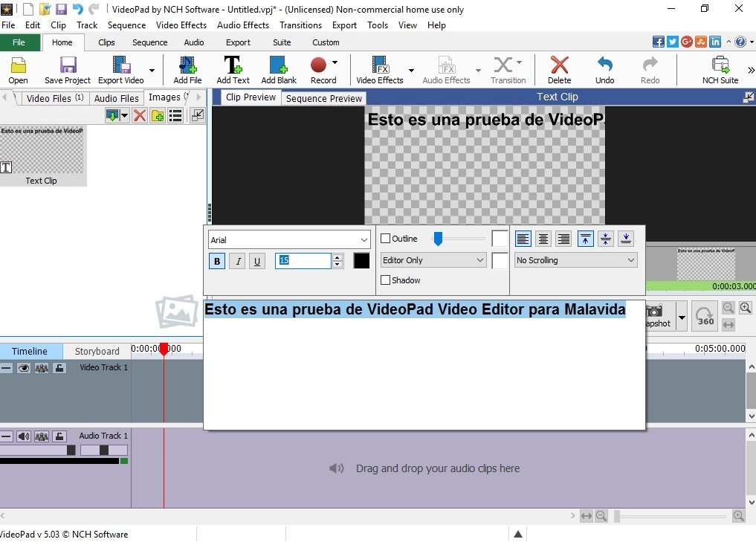Select the Audio Files tab

click(116, 98)
